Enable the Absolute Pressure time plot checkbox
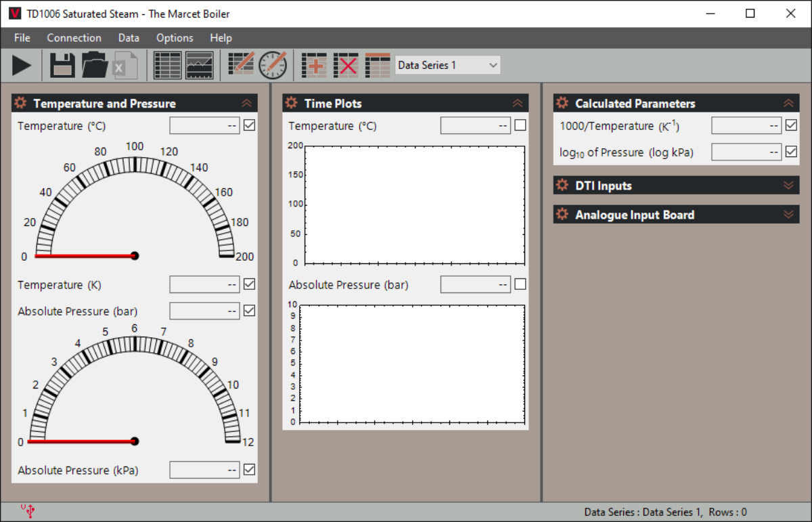Screen dimensions: 812x522 pos(520,284)
